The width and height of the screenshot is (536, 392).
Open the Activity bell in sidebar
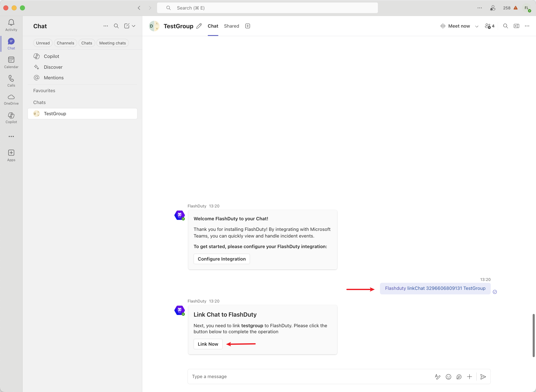[11, 25]
